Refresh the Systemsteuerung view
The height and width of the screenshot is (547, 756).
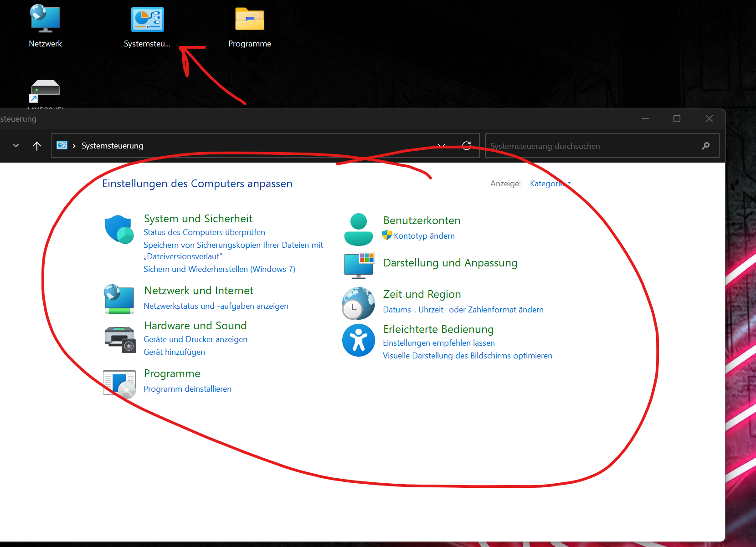coord(467,146)
